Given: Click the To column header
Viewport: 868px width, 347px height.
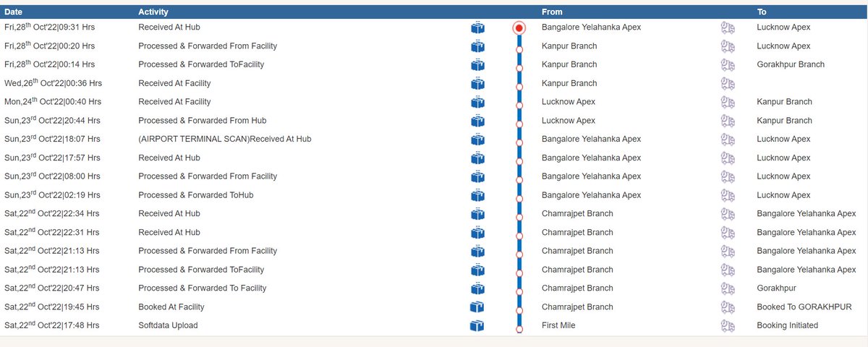Looking at the screenshot, I should click(762, 12).
